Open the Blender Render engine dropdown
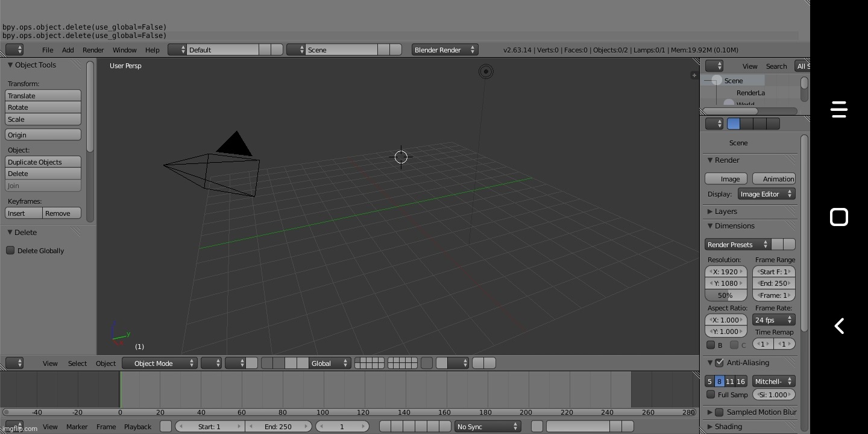 click(445, 49)
